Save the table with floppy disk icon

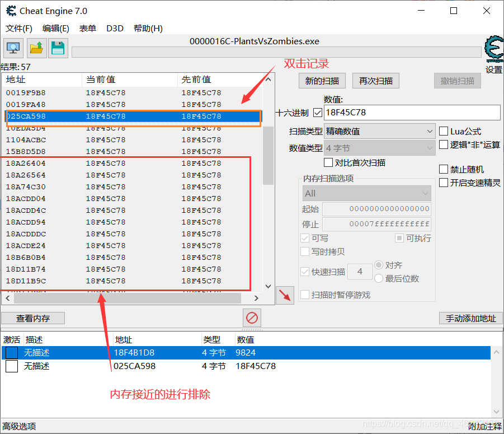click(x=58, y=48)
